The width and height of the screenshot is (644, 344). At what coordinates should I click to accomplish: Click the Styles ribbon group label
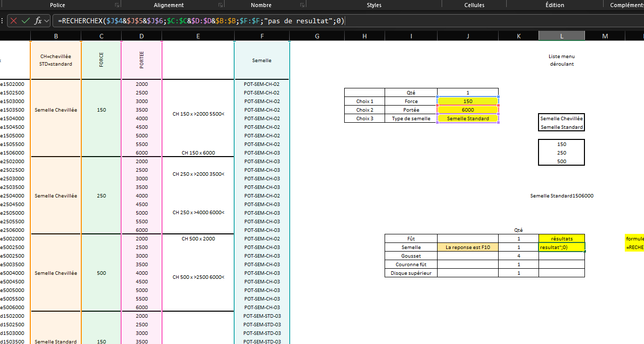(374, 5)
